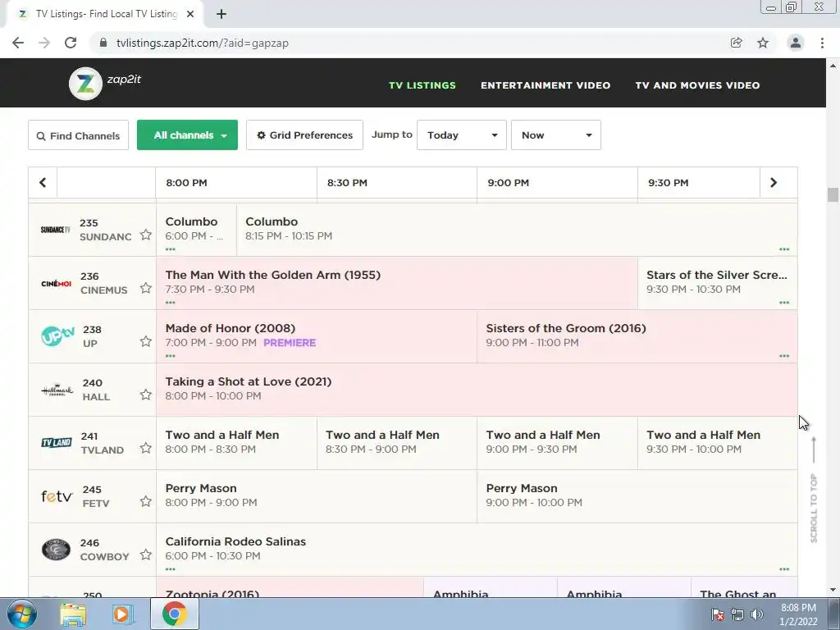Open Perry Mason 8:00 PM listing

pos(317,496)
